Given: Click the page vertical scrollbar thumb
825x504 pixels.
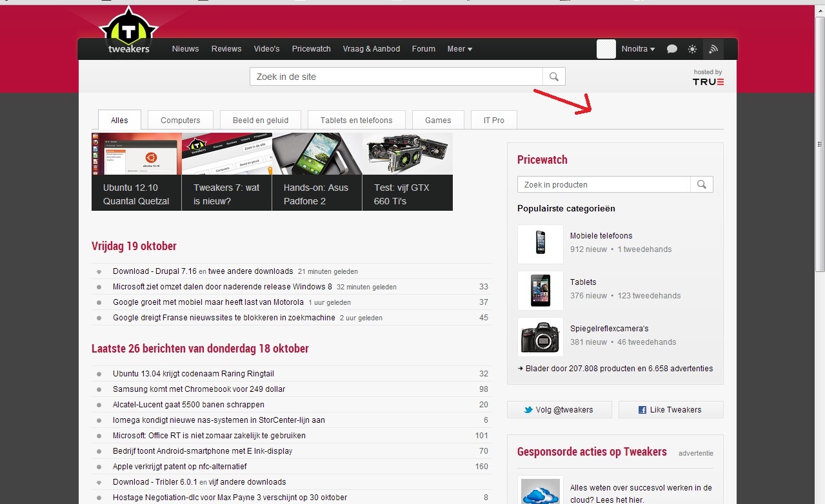Looking at the screenshot, I should pos(820,145).
